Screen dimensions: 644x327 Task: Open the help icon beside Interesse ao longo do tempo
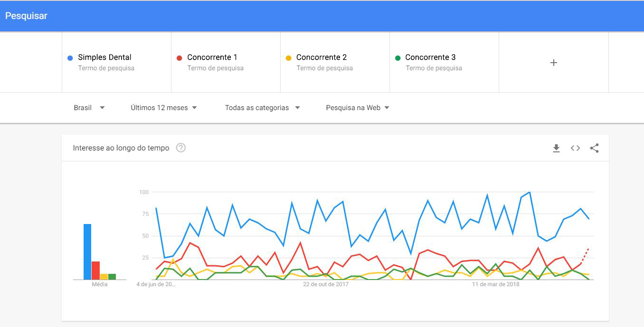point(180,148)
